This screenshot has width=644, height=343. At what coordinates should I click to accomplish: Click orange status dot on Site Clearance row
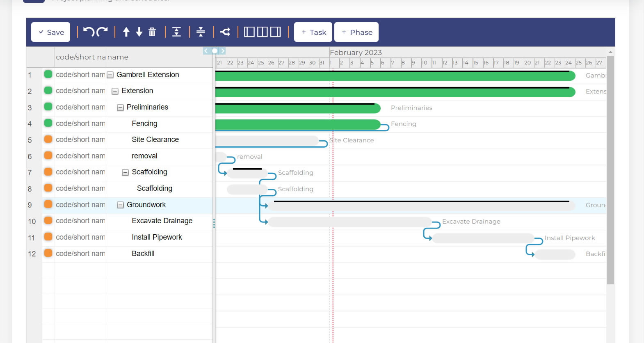[x=48, y=139]
